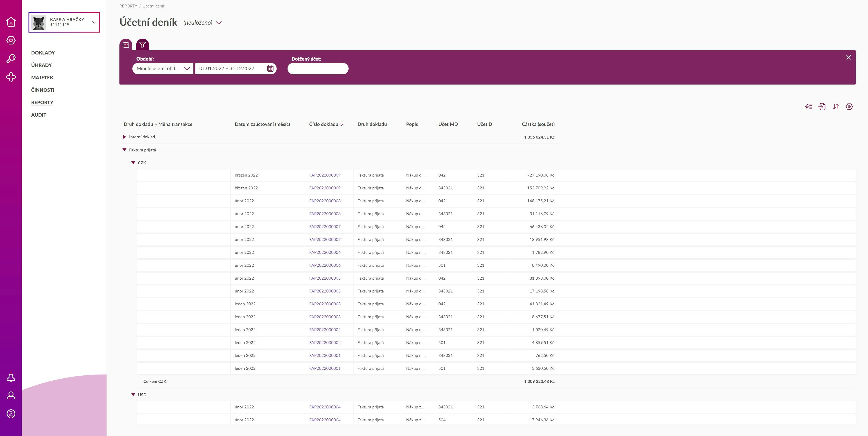This screenshot has height=436, width=868.
Task: Click the export report icon
Action: pos(822,107)
